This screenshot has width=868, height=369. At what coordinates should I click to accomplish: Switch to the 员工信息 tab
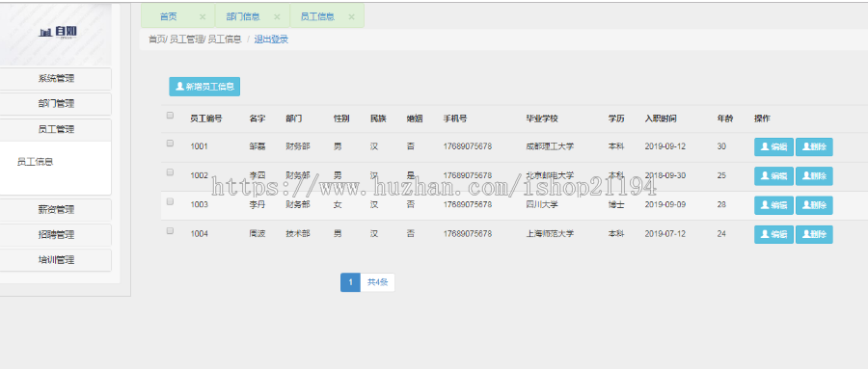[317, 16]
